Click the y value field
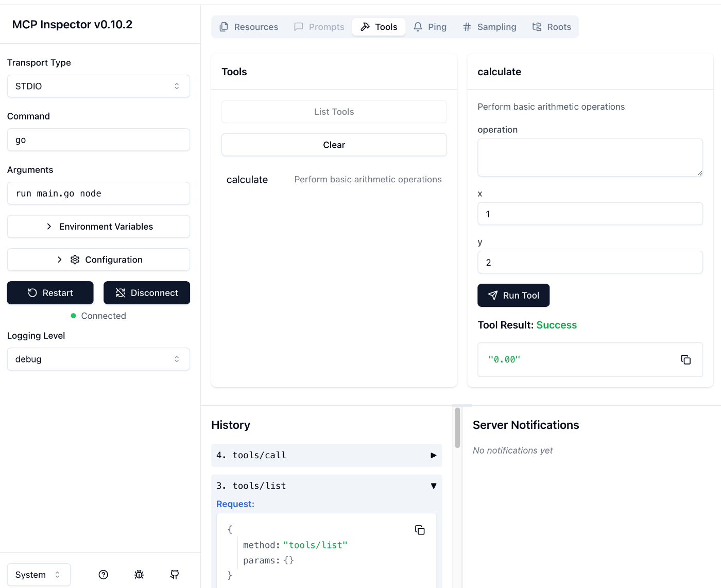This screenshot has width=721, height=588. tap(590, 262)
